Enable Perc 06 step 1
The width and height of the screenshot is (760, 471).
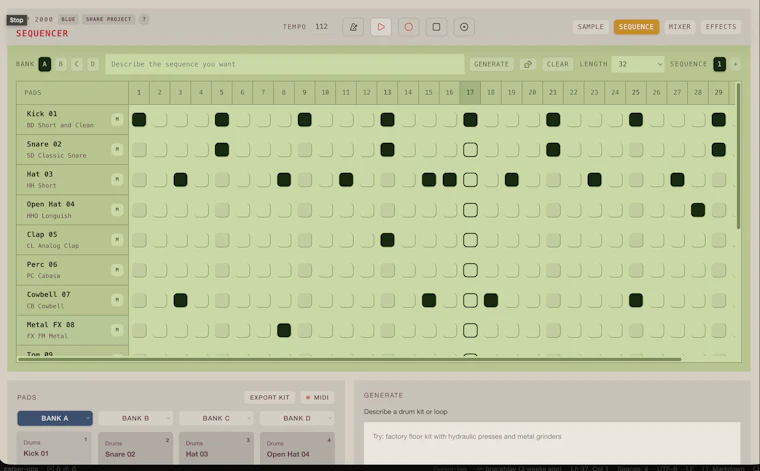pyautogui.click(x=139, y=270)
